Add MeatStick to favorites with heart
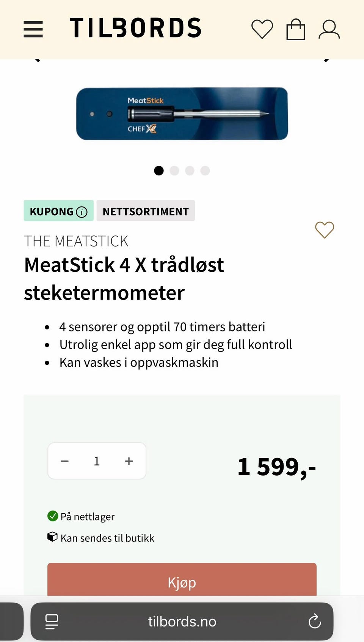The width and height of the screenshot is (364, 642). (325, 230)
